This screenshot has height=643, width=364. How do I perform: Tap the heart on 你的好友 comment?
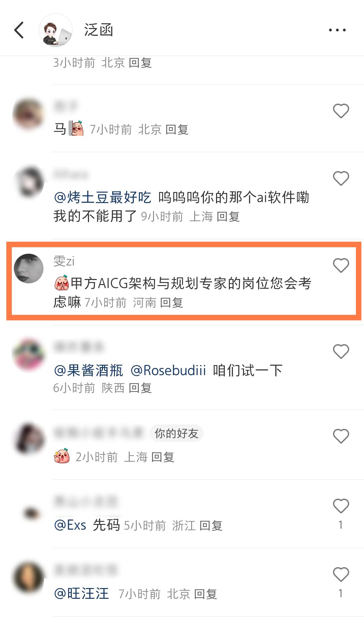pyautogui.click(x=341, y=436)
